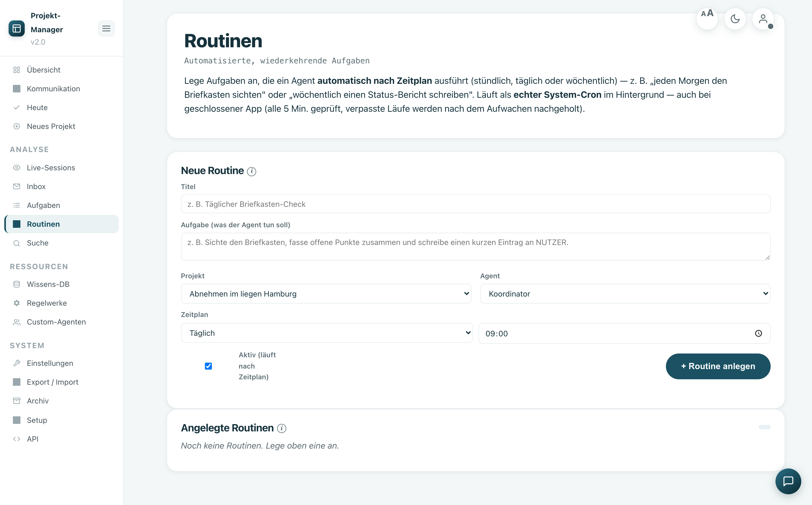The image size is (812, 505).
Task: Open the API page
Action: (61, 439)
